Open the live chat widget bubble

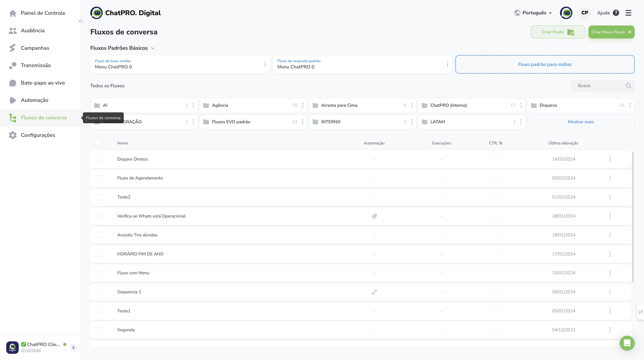tap(627, 343)
